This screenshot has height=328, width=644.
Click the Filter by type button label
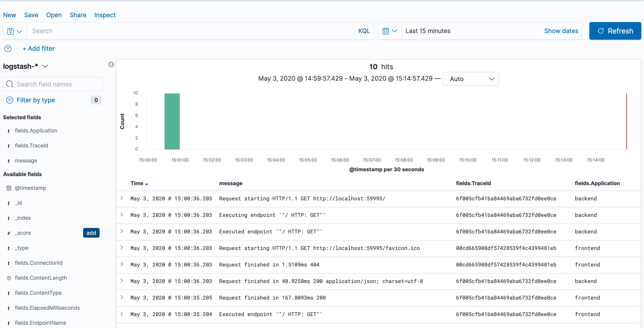(36, 100)
